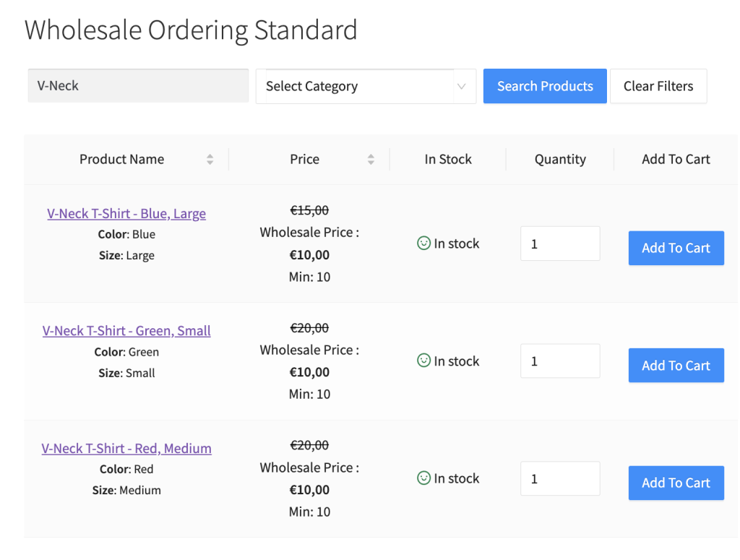Add Green Small V-Neck to cart
Screen dimensions: 740x560
point(676,366)
